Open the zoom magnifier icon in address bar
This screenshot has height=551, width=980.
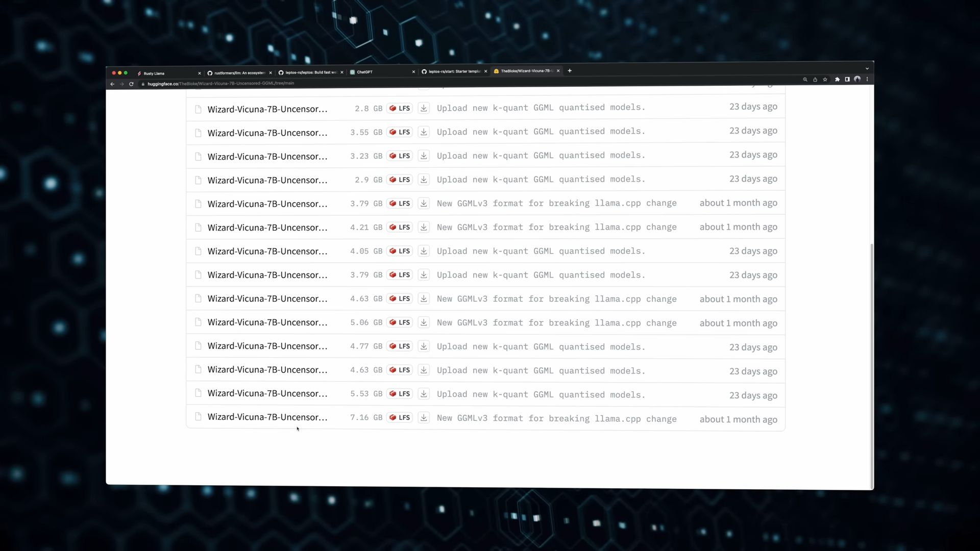tap(805, 80)
